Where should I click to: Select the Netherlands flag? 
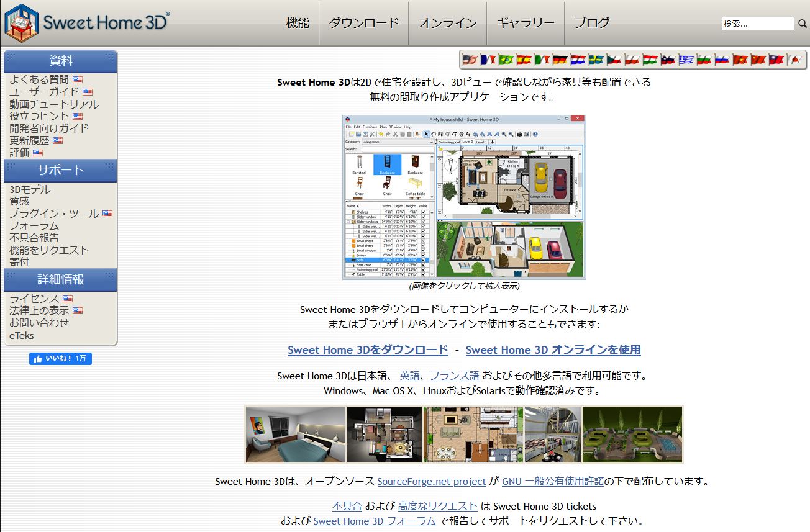tap(578, 60)
